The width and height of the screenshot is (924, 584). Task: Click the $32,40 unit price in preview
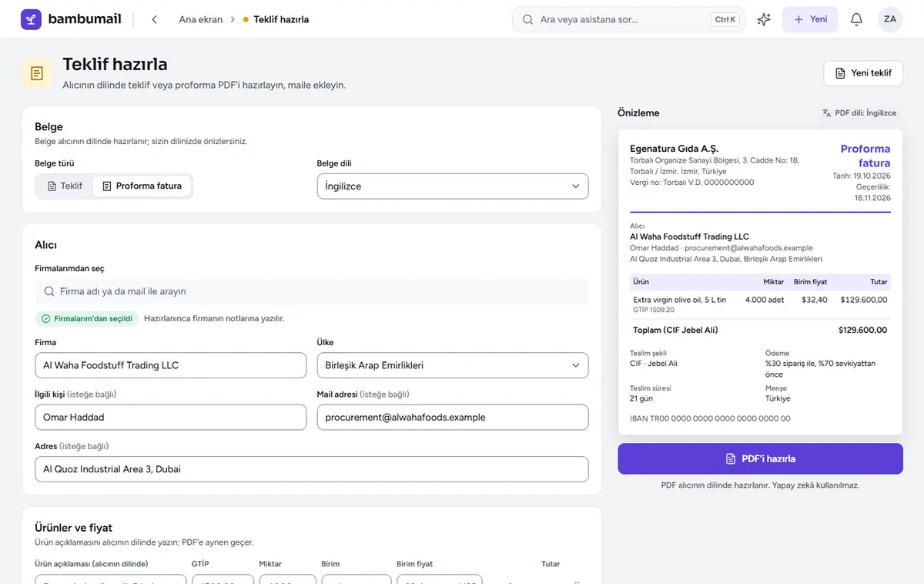click(814, 300)
